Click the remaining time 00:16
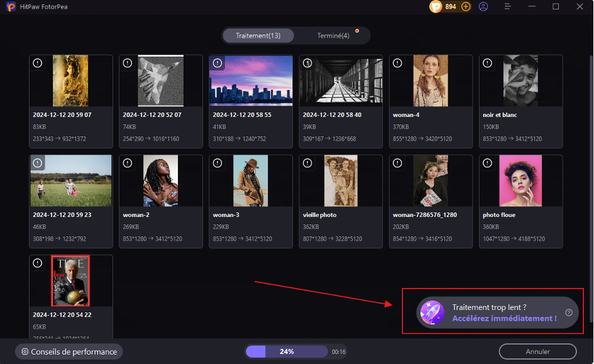 (x=339, y=352)
